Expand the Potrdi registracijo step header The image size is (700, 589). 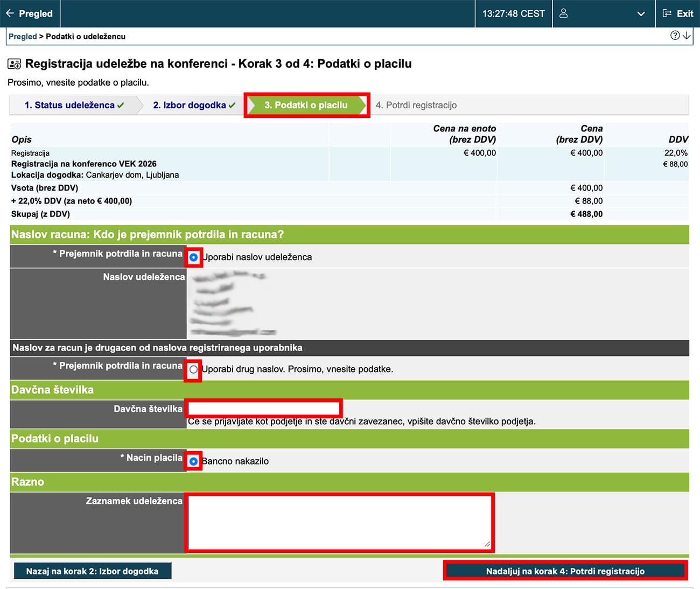tap(417, 105)
